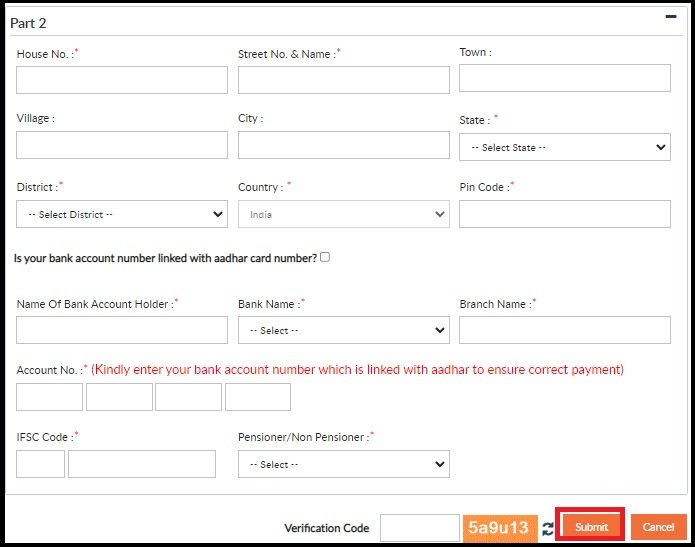Open the Select State dropdown
This screenshot has width=695, height=547.
pyautogui.click(x=565, y=147)
